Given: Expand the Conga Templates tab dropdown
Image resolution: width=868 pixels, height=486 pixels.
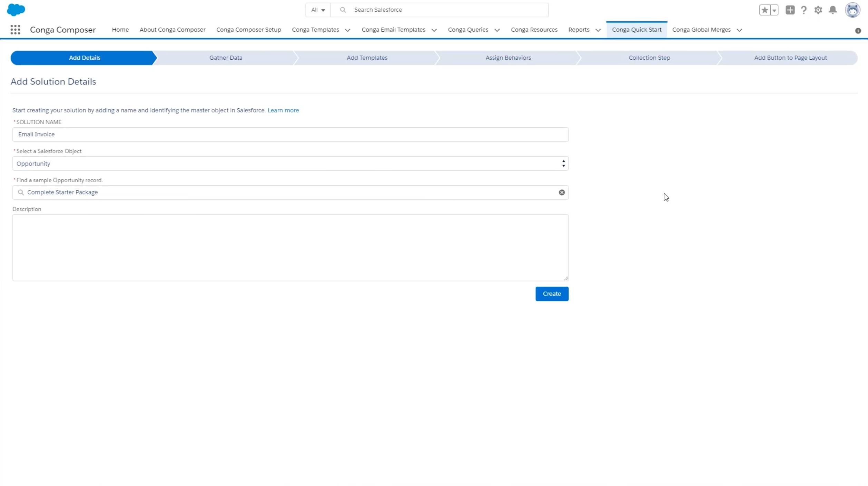Looking at the screenshot, I should tap(348, 30).
